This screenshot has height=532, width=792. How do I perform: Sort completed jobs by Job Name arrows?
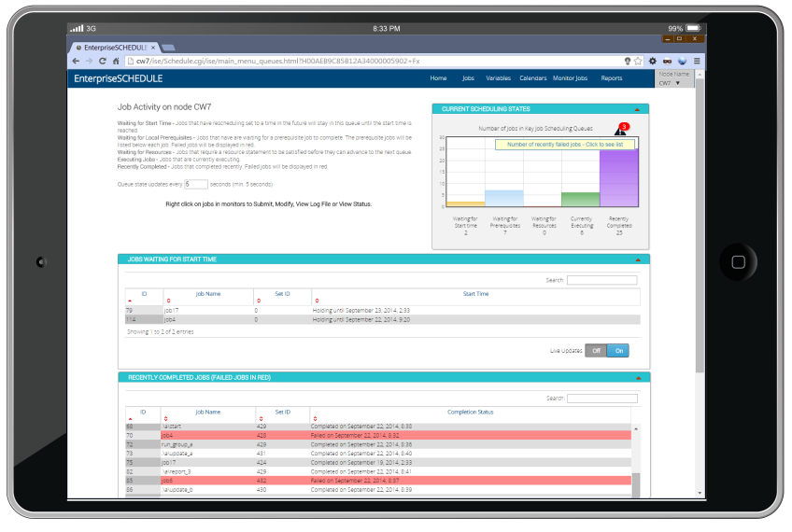click(165, 419)
